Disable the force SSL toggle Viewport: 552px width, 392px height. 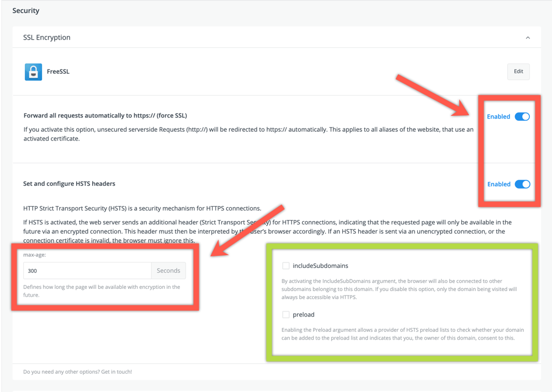522,117
